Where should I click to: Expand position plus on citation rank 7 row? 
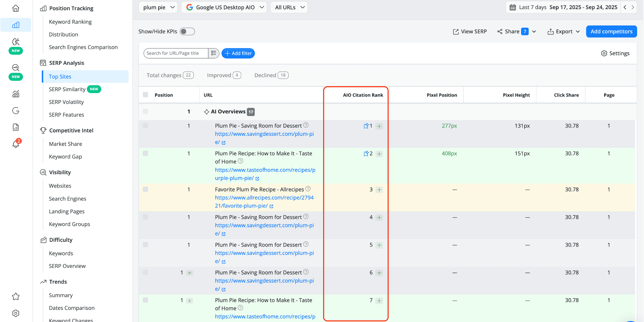[190, 301]
